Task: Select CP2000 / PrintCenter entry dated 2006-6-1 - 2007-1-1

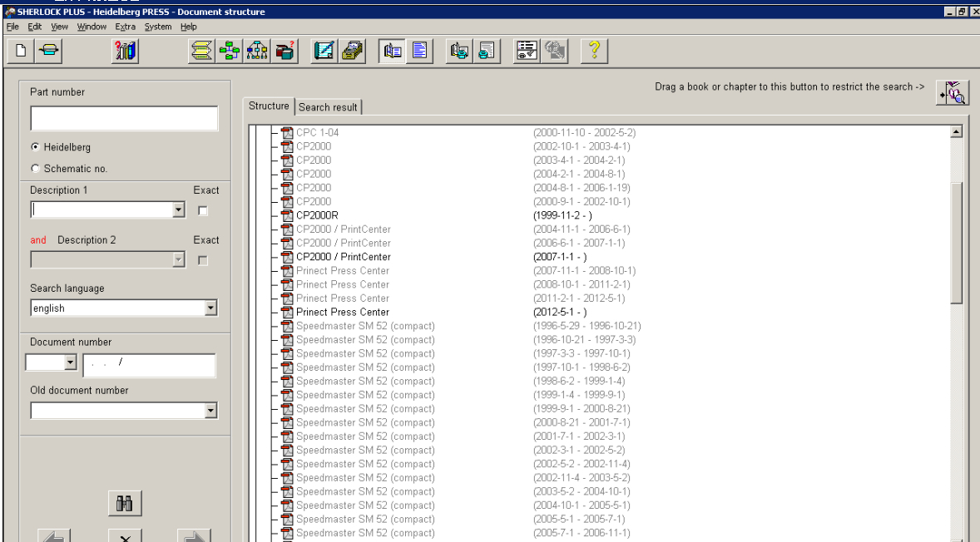Action: pyautogui.click(x=343, y=243)
